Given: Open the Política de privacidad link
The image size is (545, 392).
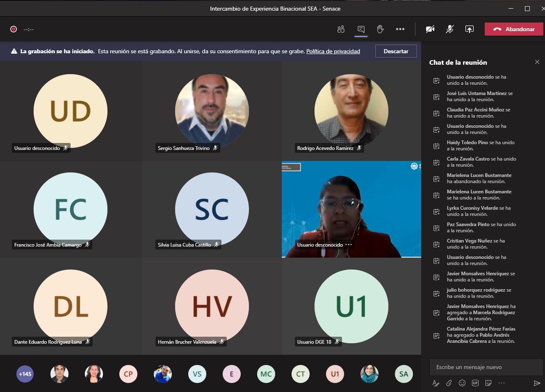Looking at the screenshot, I should coord(333,51).
